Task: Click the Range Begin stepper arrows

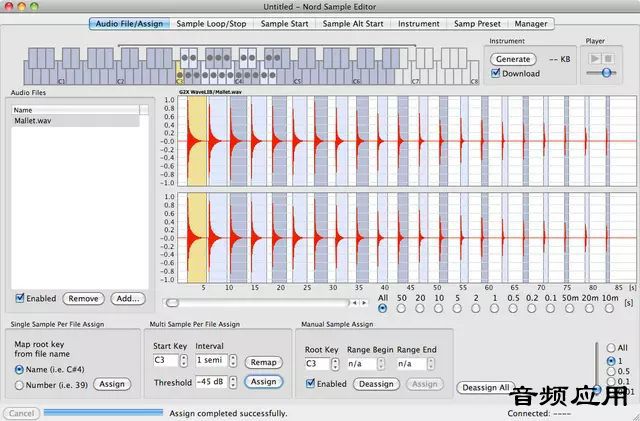Action: pos(381,364)
